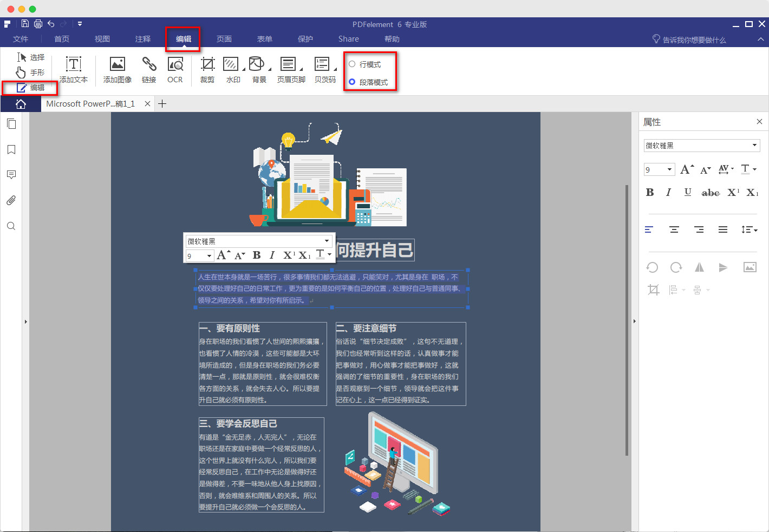The image size is (769, 532).
Task: Click the 添加图像 (add image) tool
Action: coord(117,69)
